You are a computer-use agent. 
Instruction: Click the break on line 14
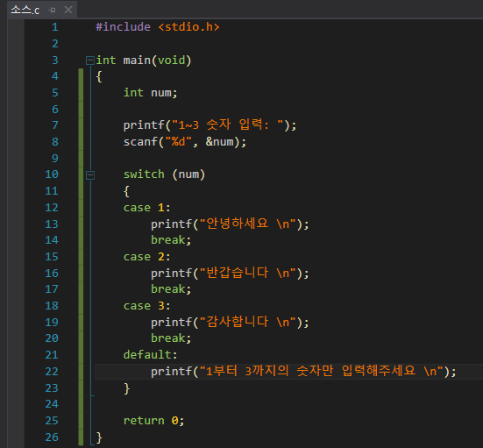point(171,240)
